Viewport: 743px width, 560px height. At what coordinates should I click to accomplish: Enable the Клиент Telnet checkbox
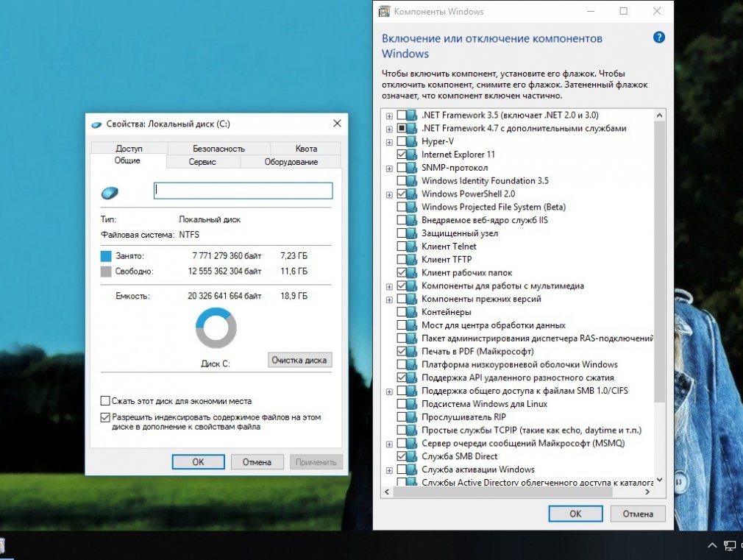[x=402, y=247]
